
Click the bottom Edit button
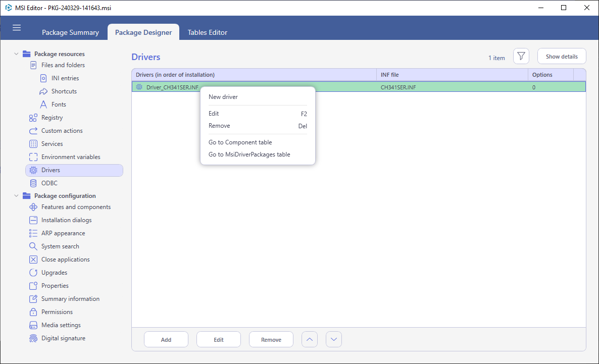[x=219, y=340]
